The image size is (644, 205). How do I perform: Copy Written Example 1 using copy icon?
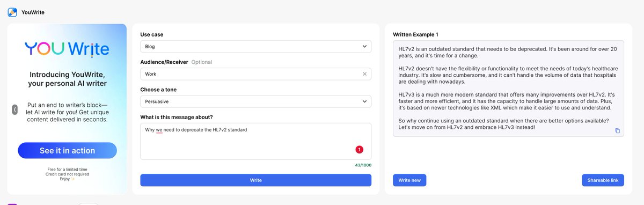tap(617, 131)
